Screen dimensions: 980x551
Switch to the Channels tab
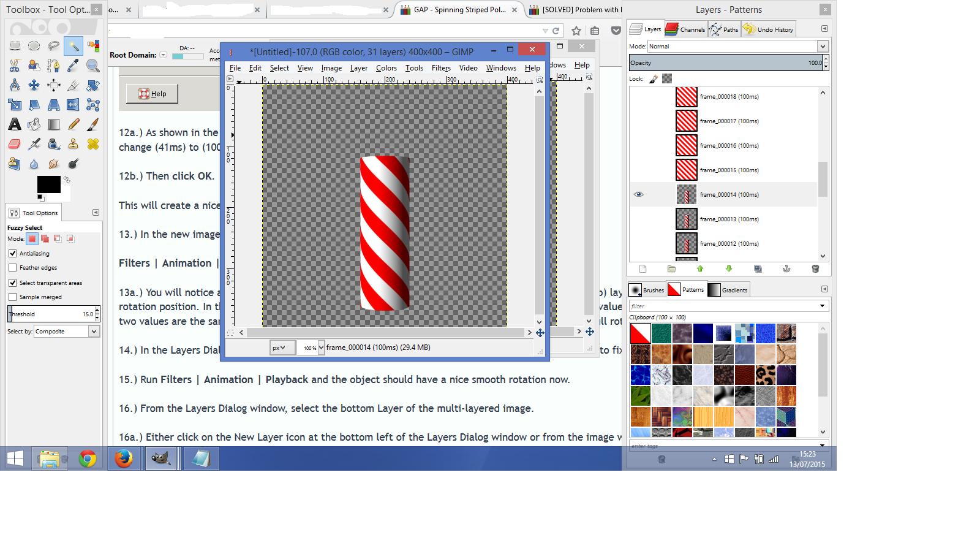click(686, 29)
